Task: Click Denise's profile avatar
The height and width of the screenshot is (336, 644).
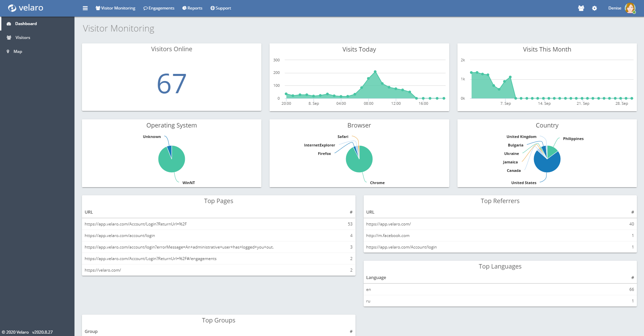Action: [x=630, y=8]
